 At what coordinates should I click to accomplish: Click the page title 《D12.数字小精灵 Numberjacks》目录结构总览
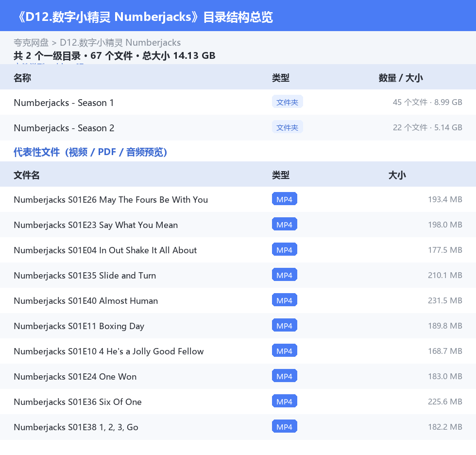coord(145,17)
